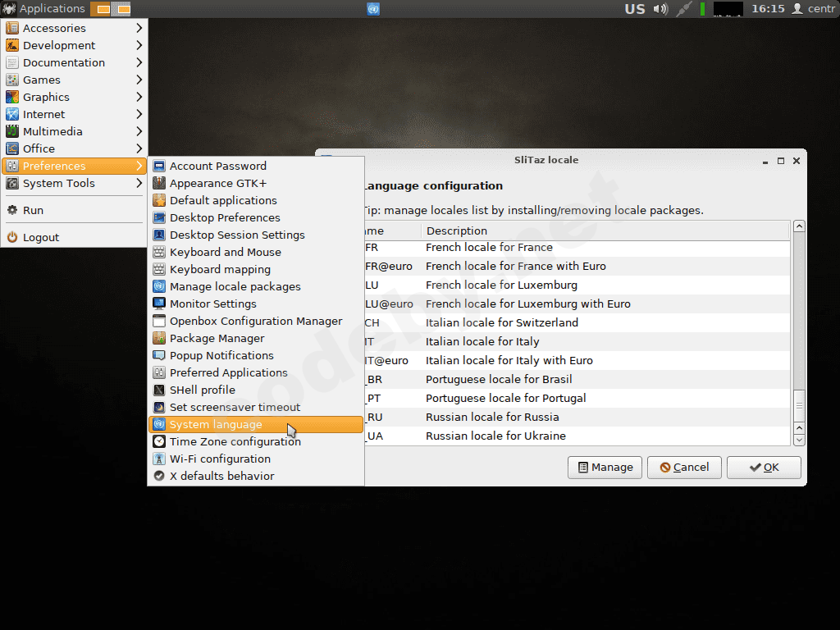Click the Keyboard mapping icon

(159, 269)
